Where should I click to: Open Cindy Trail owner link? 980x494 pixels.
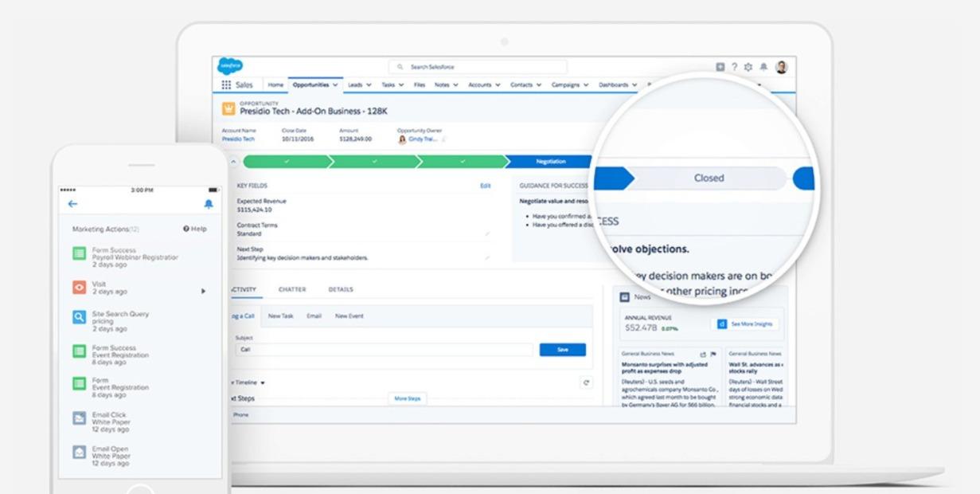tap(421, 139)
